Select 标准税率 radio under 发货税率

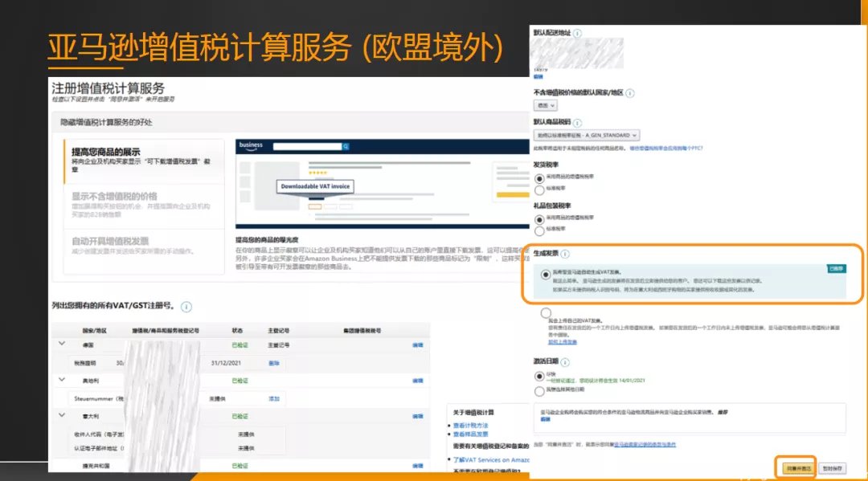click(539, 190)
